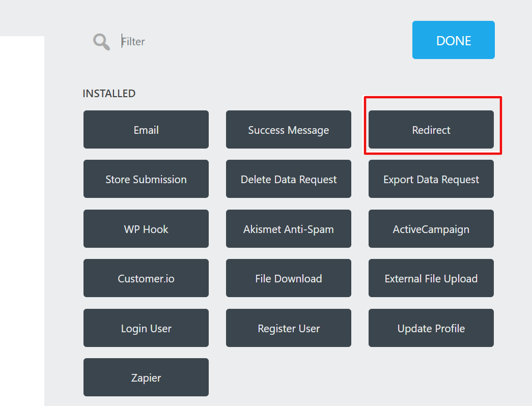
Task: Select the Success Message action
Action: click(x=289, y=130)
